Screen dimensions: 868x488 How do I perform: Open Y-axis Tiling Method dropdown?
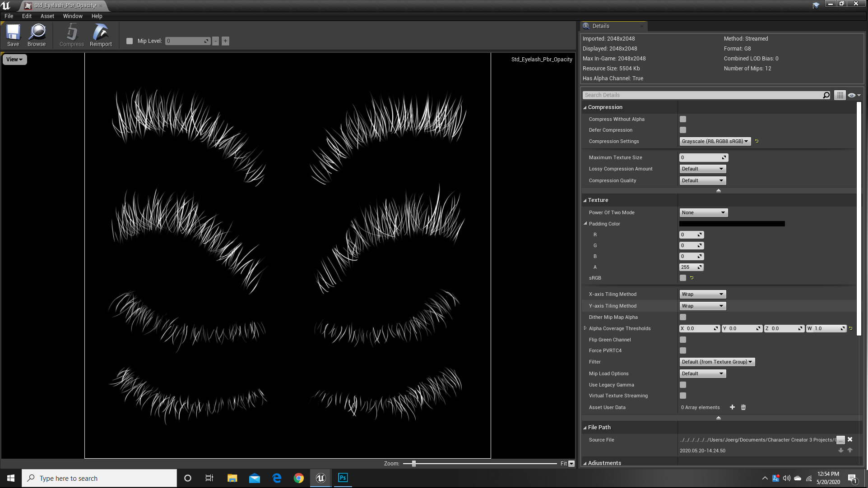point(702,306)
